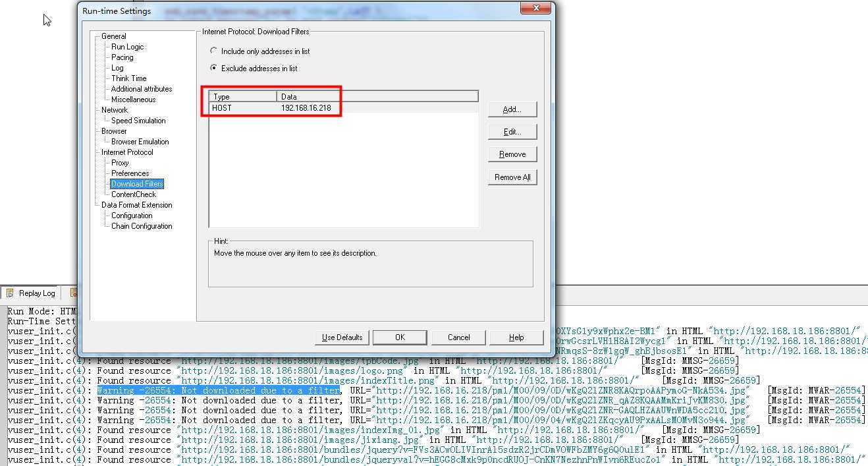Screen dimensions: 868x466
Task: Click the indexImg_01.jpg resource URL in log
Action: click(312, 430)
